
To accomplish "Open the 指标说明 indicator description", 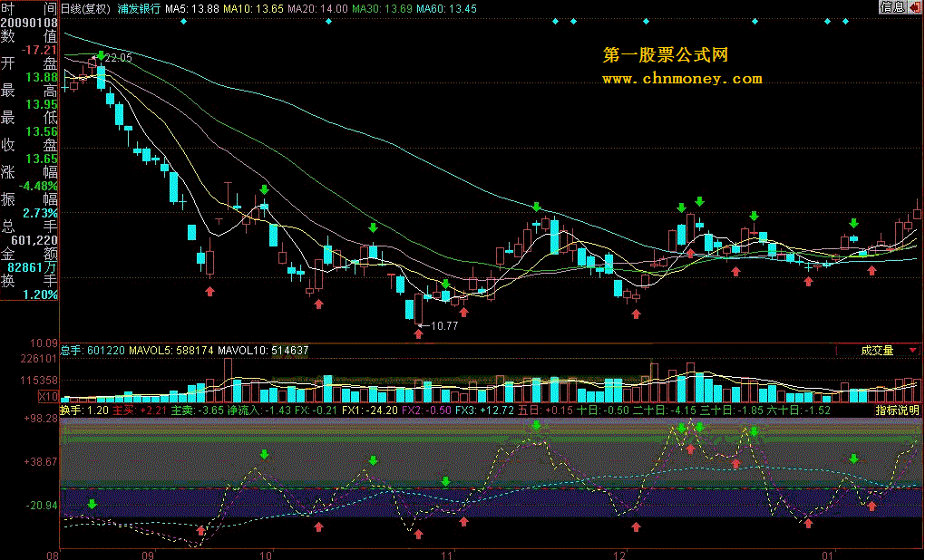I will click(x=897, y=410).
